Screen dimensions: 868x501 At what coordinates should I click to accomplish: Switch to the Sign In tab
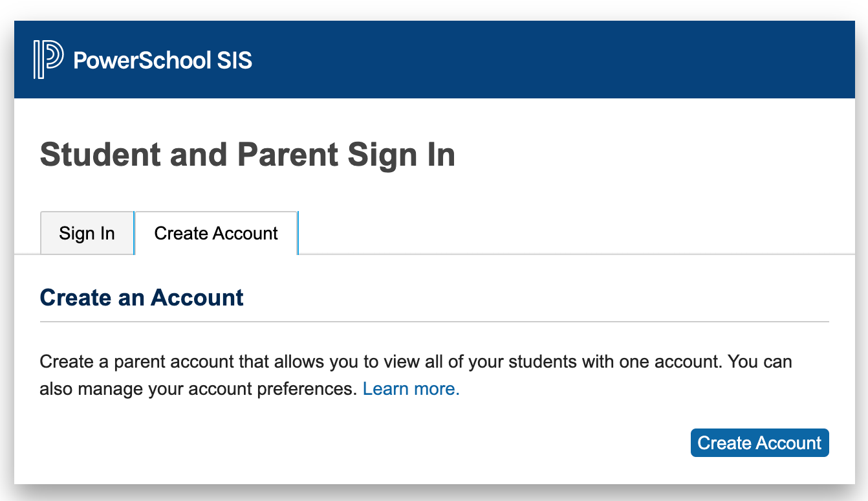[x=87, y=233]
